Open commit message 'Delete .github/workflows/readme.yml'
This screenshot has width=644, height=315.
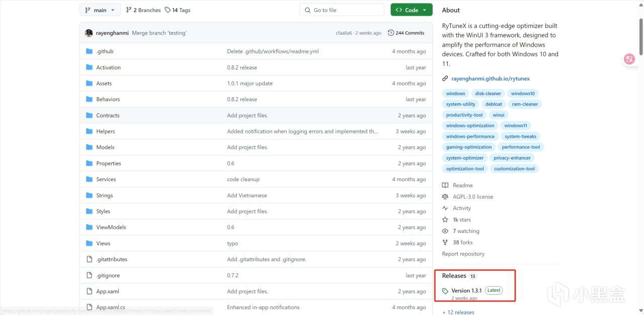273,51
